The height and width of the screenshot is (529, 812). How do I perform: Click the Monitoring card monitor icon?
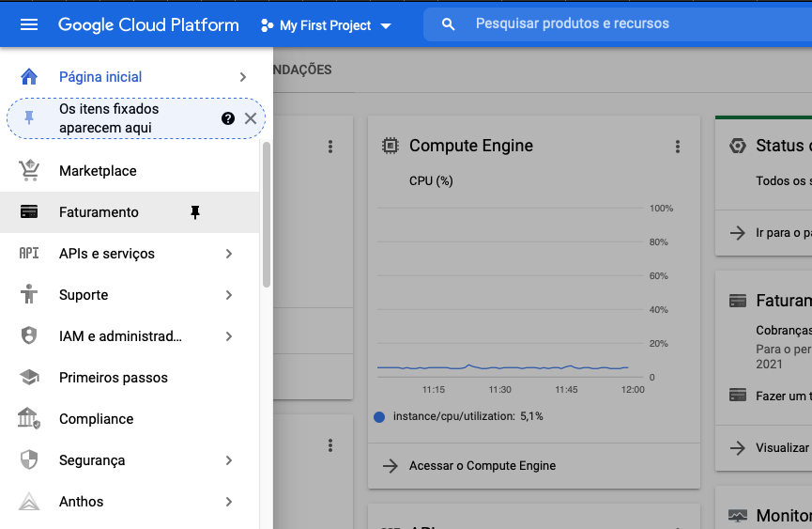pos(738,516)
